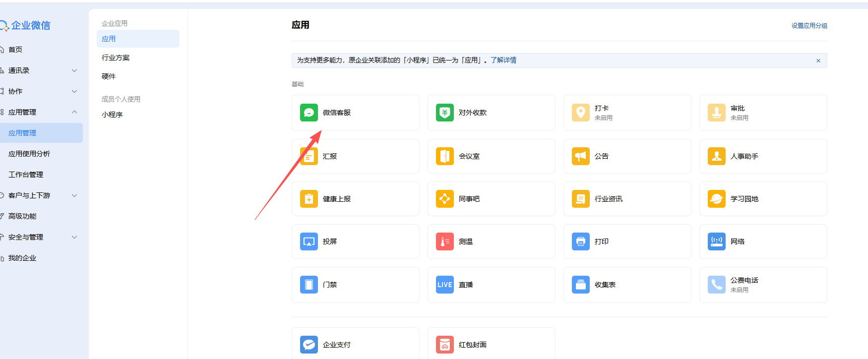This screenshot has height=359, width=868.
Task: Open the 同事吧 orange icon
Action: pos(445,199)
